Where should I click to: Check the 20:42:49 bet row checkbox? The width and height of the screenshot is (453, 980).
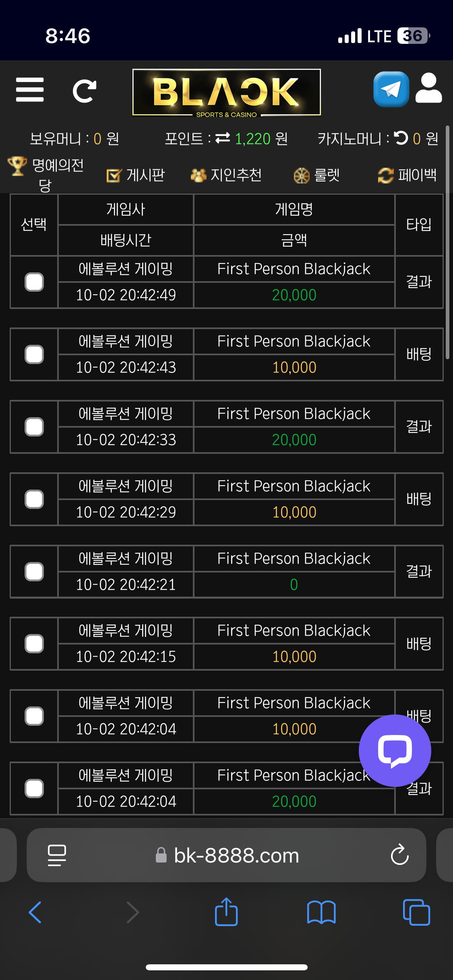pos(34,282)
